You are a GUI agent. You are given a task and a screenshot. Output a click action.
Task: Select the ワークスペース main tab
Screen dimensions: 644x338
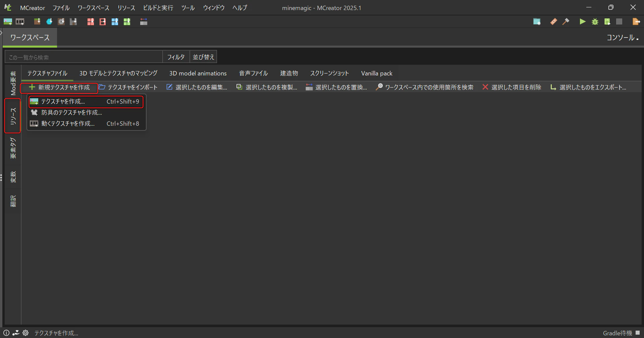pyautogui.click(x=30, y=38)
